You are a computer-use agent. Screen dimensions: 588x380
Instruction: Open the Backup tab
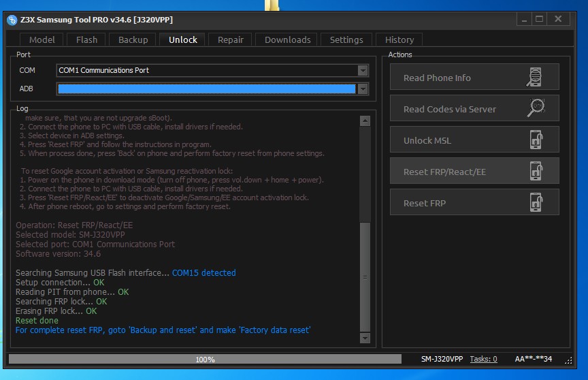(x=133, y=39)
